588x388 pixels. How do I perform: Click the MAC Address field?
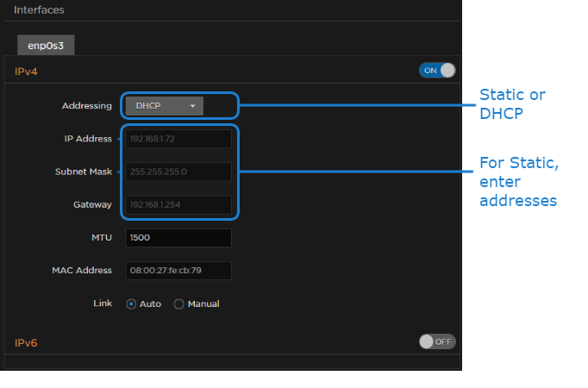coord(178,271)
